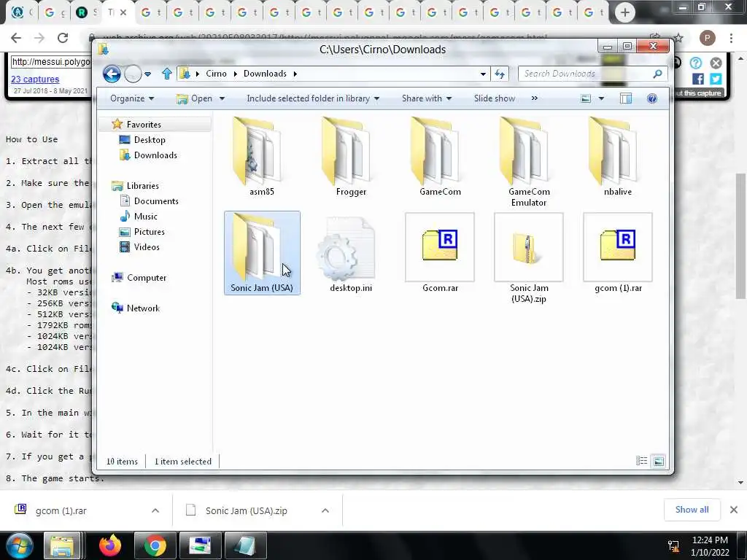The width and height of the screenshot is (747, 560).
Task: Open Chrome from the taskbar
Action: (155, 545)
